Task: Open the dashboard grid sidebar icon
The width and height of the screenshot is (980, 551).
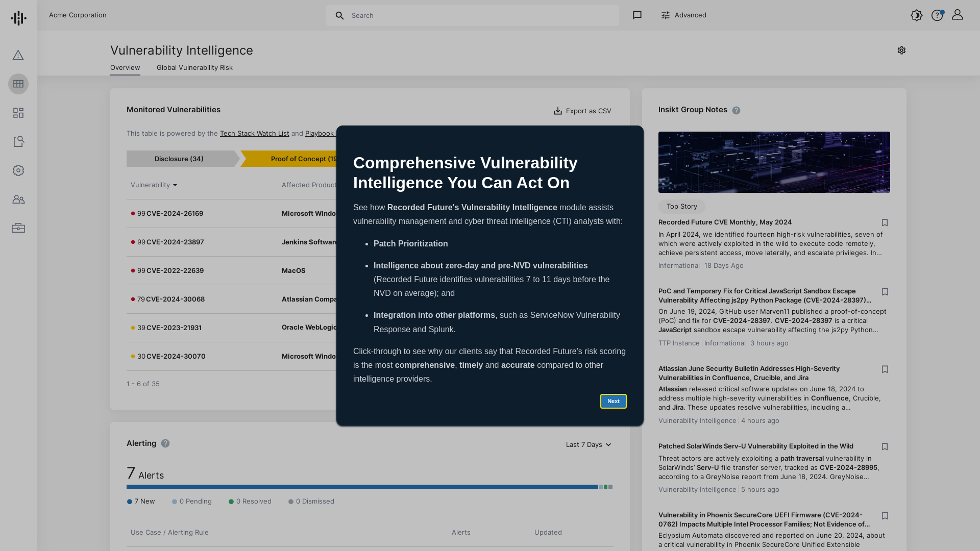Action: pyautogui.click(x=18, y=113)
